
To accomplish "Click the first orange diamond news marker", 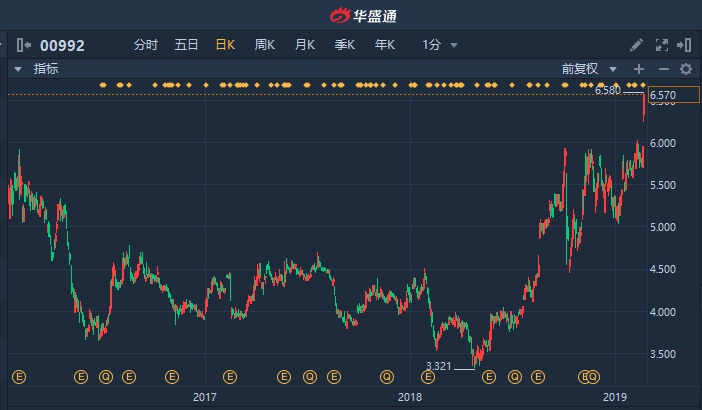I will 120,85.
